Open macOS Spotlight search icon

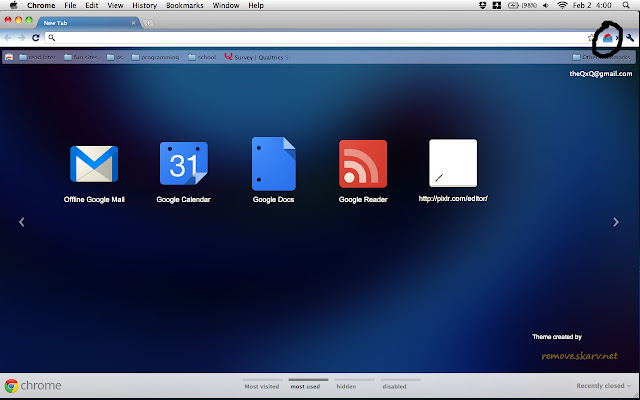point(630,5)
